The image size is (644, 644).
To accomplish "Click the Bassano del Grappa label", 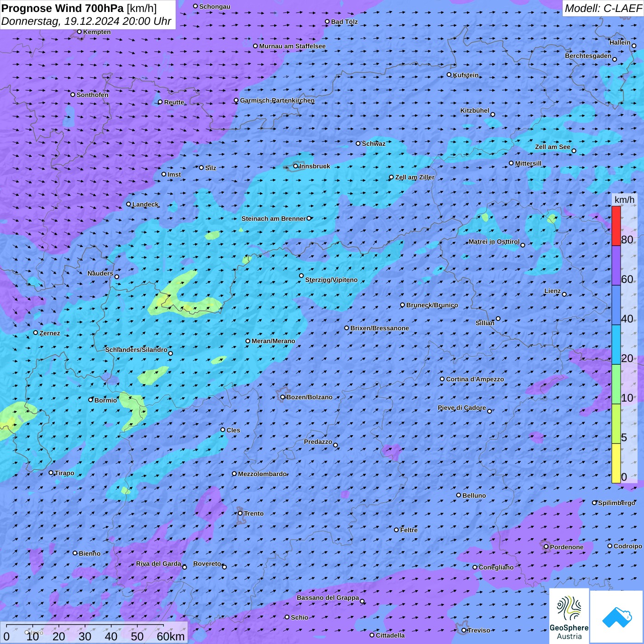I will click(x=328, y=598).
